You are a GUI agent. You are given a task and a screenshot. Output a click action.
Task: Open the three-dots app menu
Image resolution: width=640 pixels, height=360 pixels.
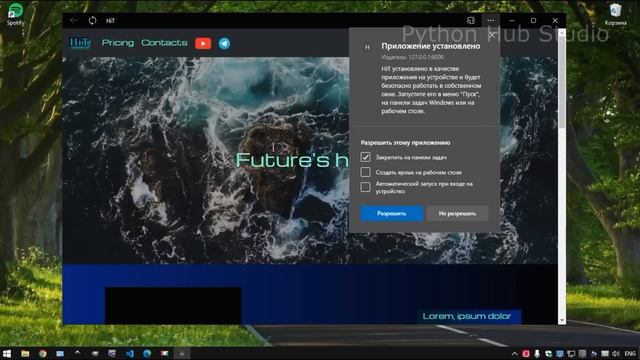click(x=491, y=20)
